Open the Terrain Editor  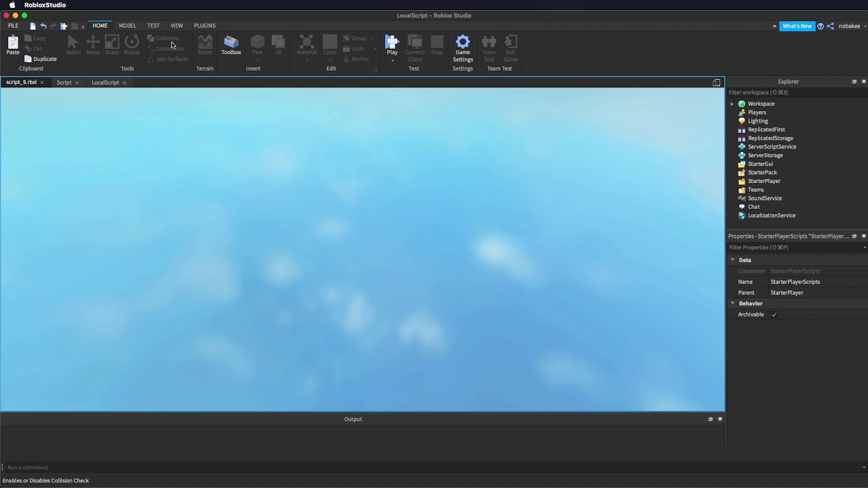205,45
